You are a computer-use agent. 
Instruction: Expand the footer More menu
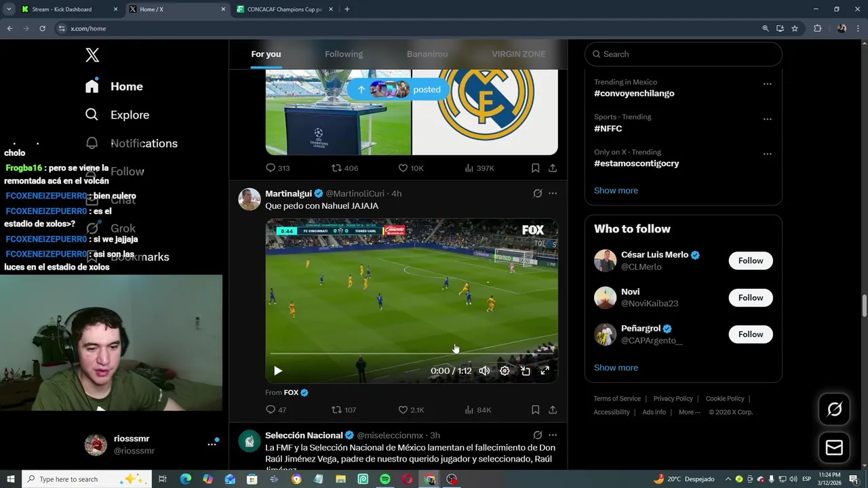(690, 412)
